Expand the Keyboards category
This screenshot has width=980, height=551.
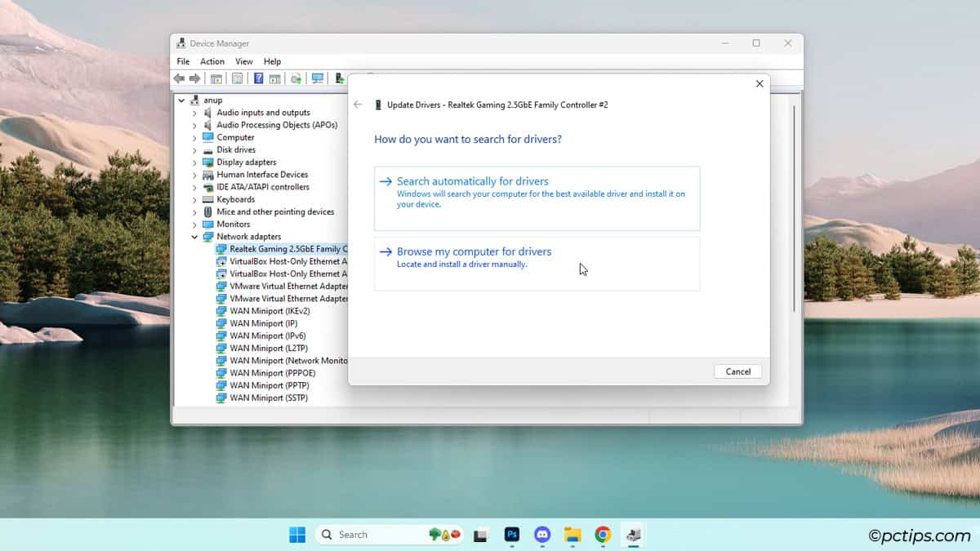(194, 199)
